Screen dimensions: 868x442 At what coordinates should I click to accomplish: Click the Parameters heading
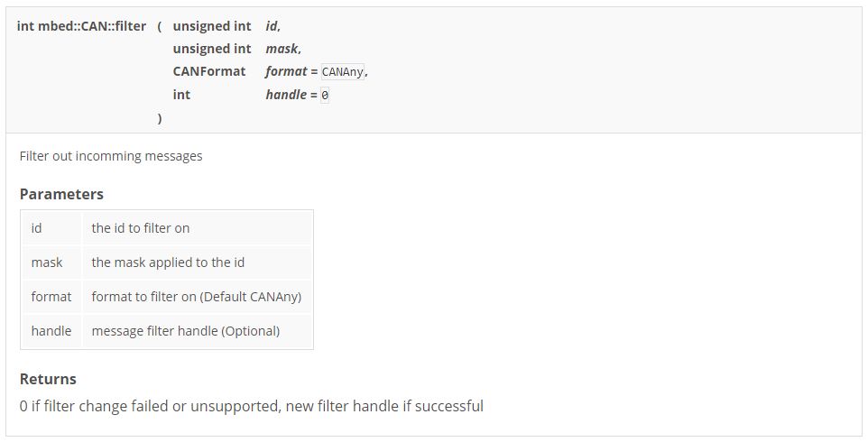click(x=61, y=194)
